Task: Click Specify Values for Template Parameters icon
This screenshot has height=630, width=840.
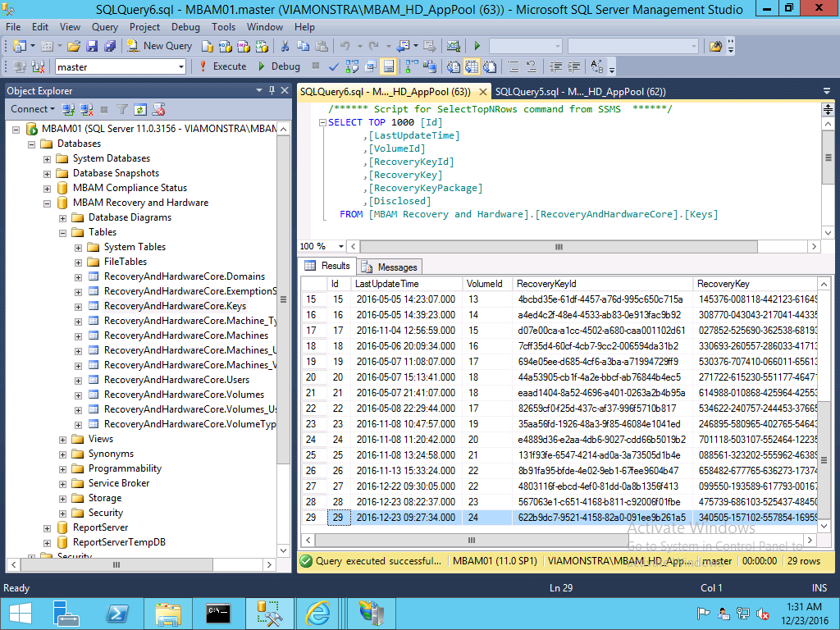Action: pyautogui.click(x=597, y=66)
